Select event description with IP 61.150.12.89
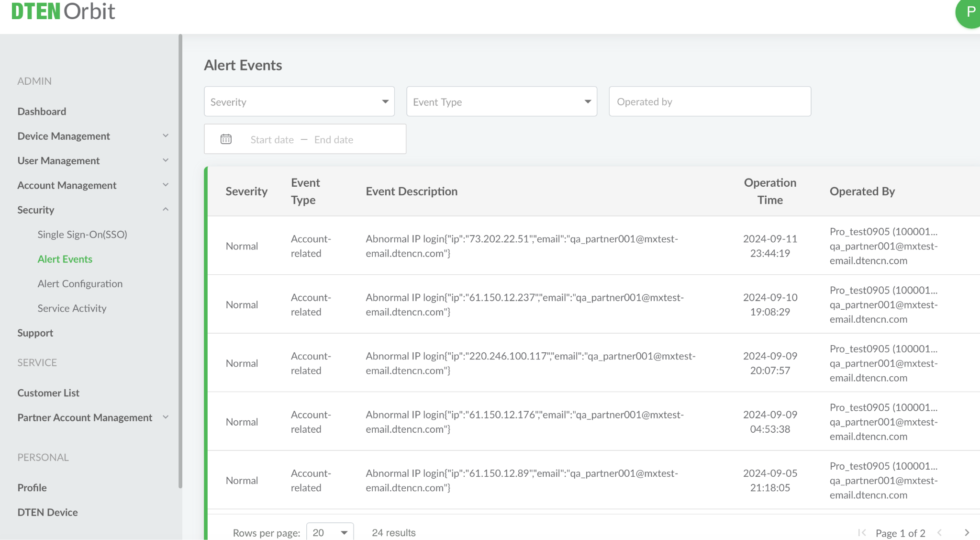980x540 pixels. coord(522,480)
